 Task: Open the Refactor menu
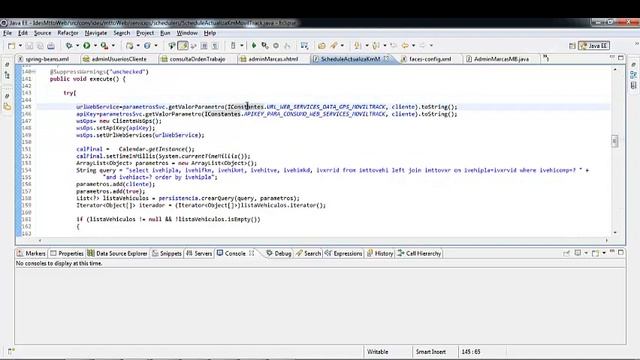tap(68, 33)
